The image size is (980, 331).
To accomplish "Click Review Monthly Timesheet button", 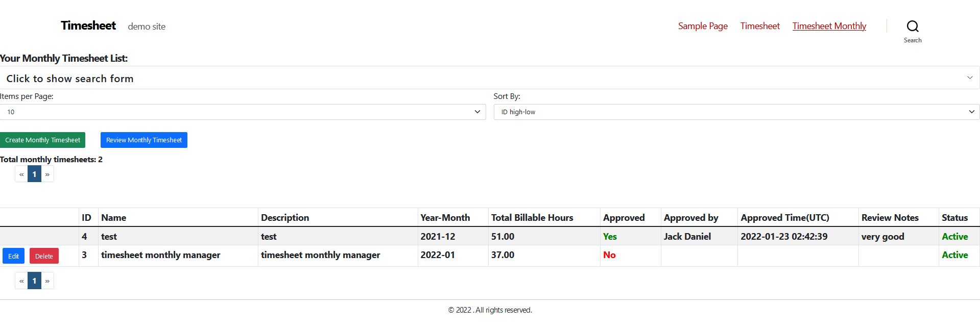I will [144, 140].
